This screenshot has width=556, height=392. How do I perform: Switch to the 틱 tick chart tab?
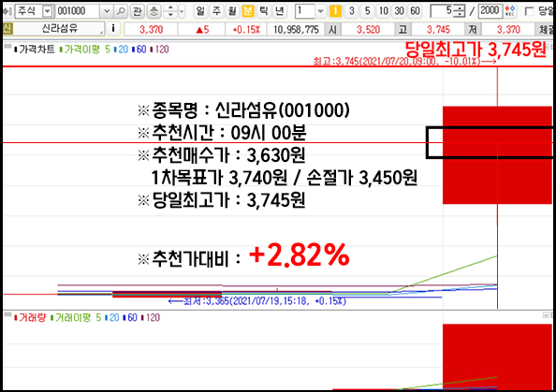coord(263,11)
